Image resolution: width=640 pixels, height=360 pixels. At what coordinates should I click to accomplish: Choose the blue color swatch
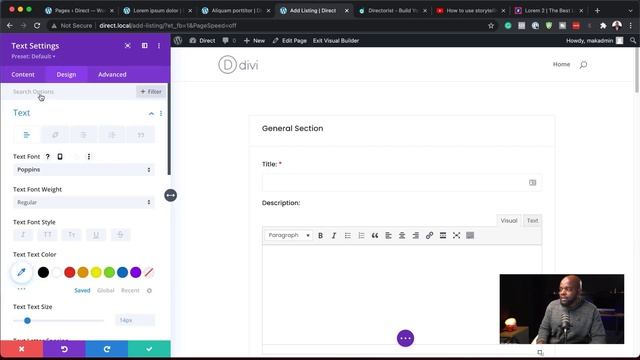pos(122,272)
